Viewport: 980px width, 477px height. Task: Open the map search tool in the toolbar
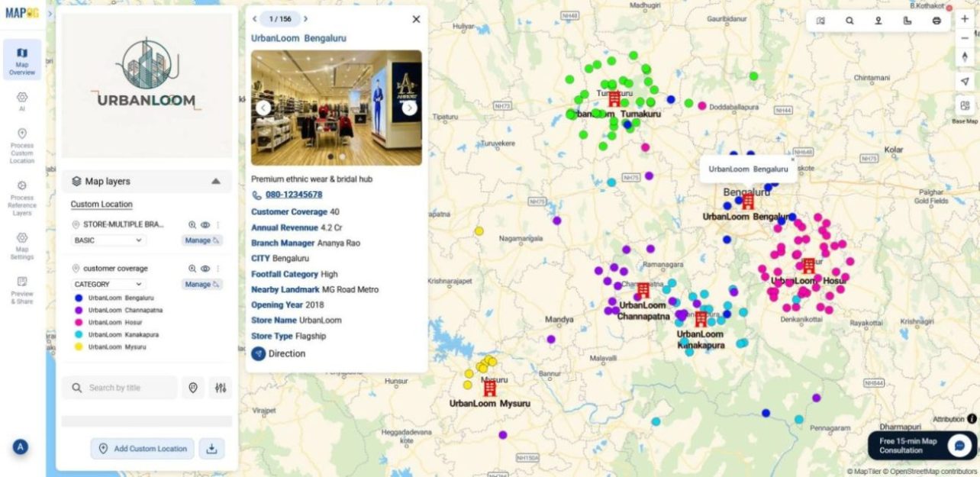click(x=849, y=21)
